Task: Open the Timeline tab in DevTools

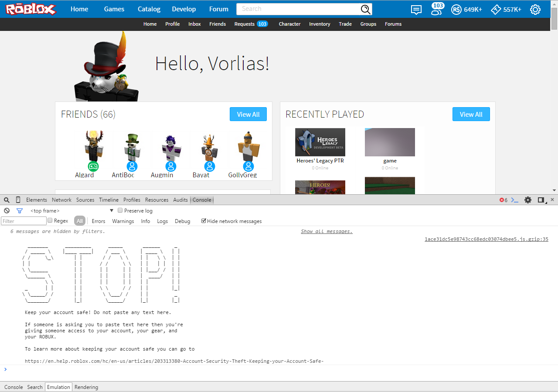Action: (109, 200)
